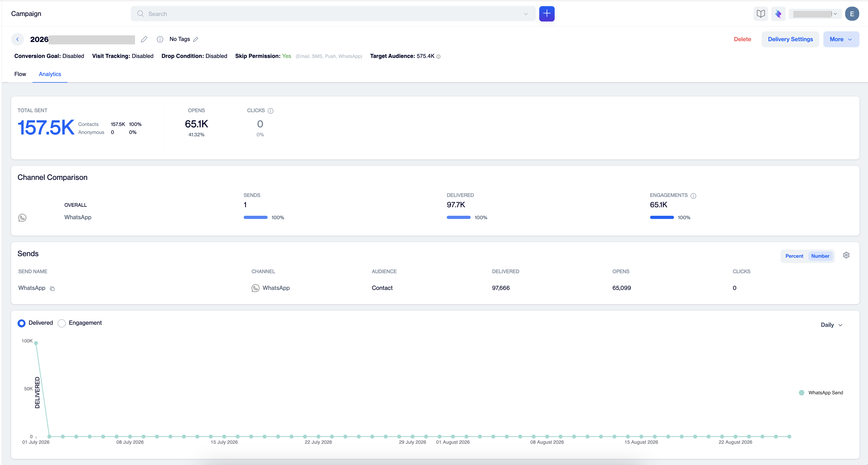Screen dimensions: 868x465
Task: Click the search magnifier icon
Action: click(x=141, y=14)
